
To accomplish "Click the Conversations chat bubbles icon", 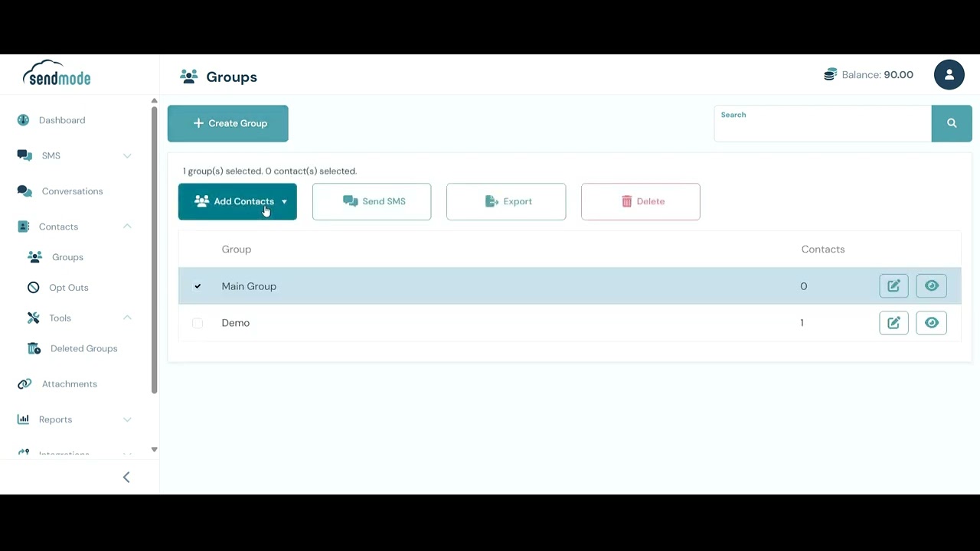I will click(x=24, y=191).
